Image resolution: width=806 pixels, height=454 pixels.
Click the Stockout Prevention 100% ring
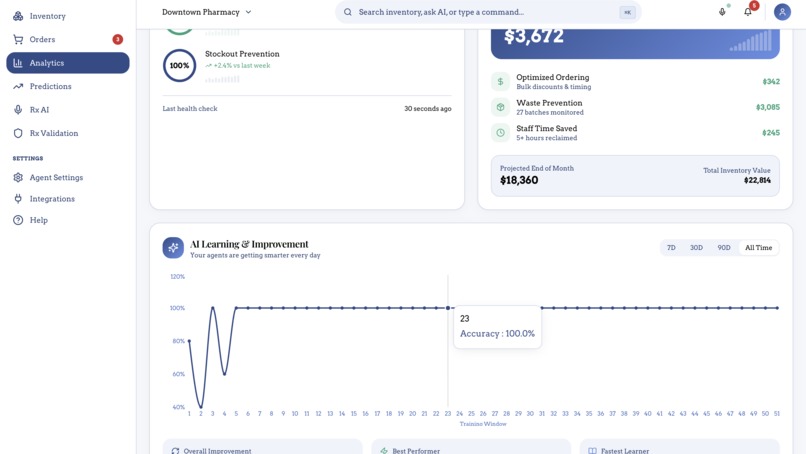pyautogui.click(x=179, y=65)
